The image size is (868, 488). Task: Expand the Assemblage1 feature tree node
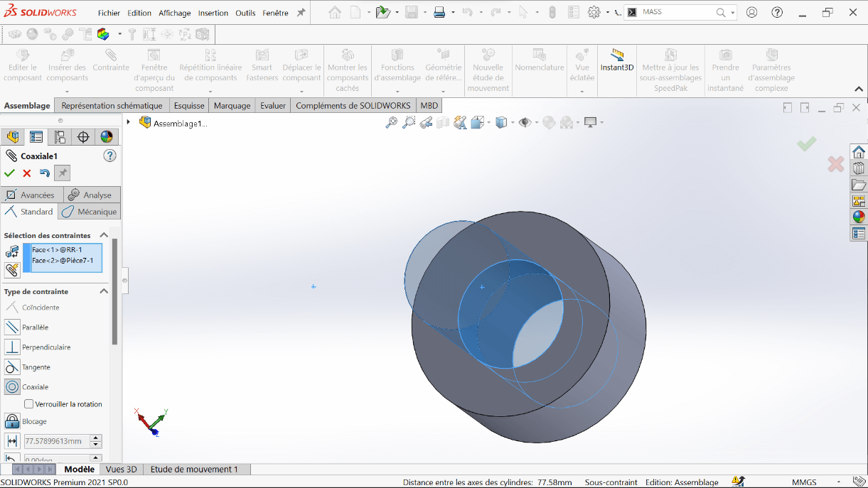coord(129,122)
